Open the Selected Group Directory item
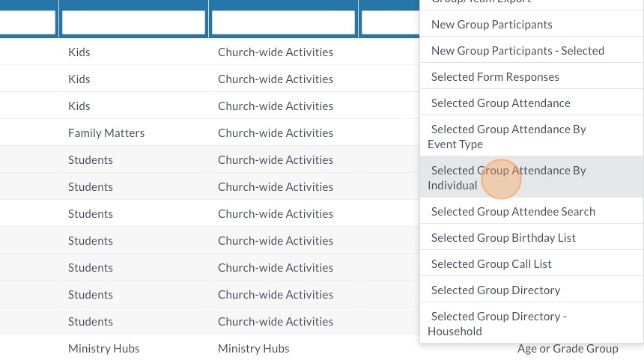Screen dimensions: 644x360 click(496, 290)
